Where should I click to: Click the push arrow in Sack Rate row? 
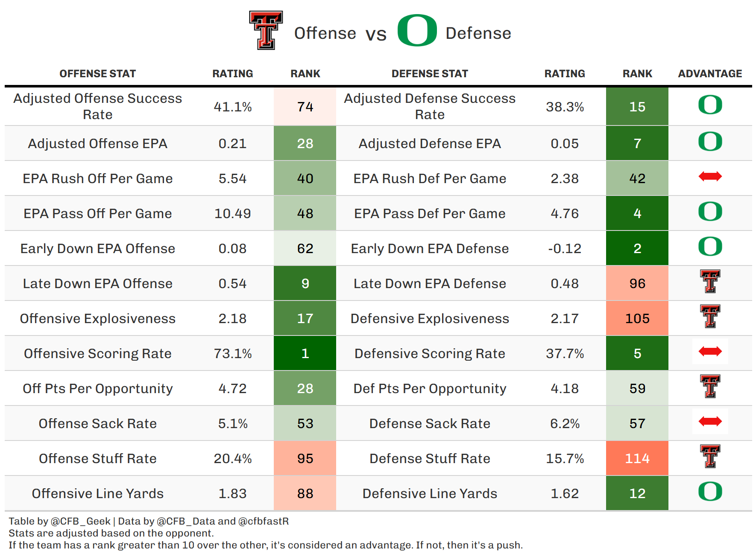point(710,422)
